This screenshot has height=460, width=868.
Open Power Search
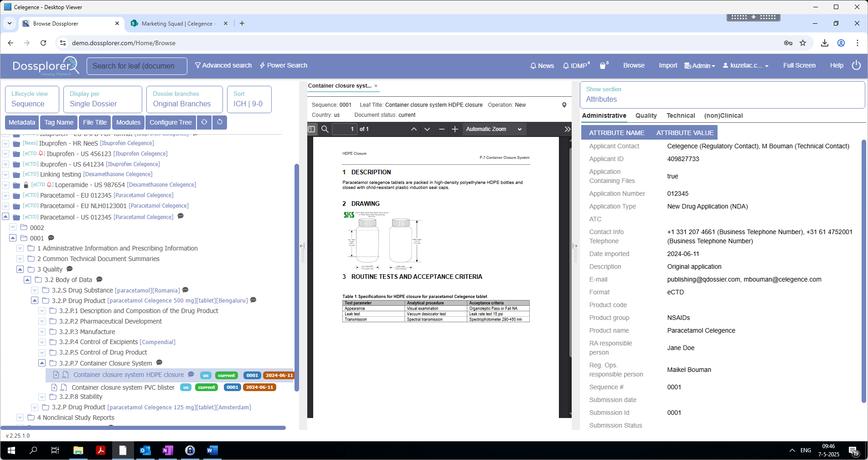284,65
